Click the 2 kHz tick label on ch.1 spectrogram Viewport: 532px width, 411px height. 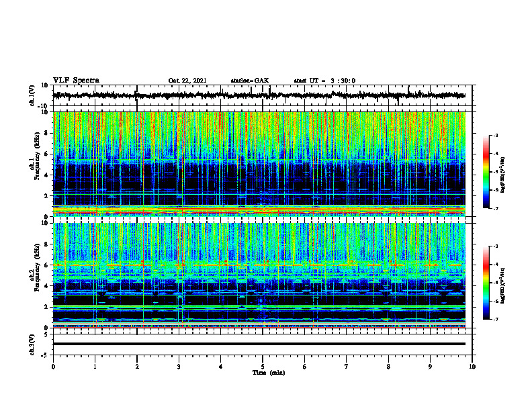click(x=47, y=195)
